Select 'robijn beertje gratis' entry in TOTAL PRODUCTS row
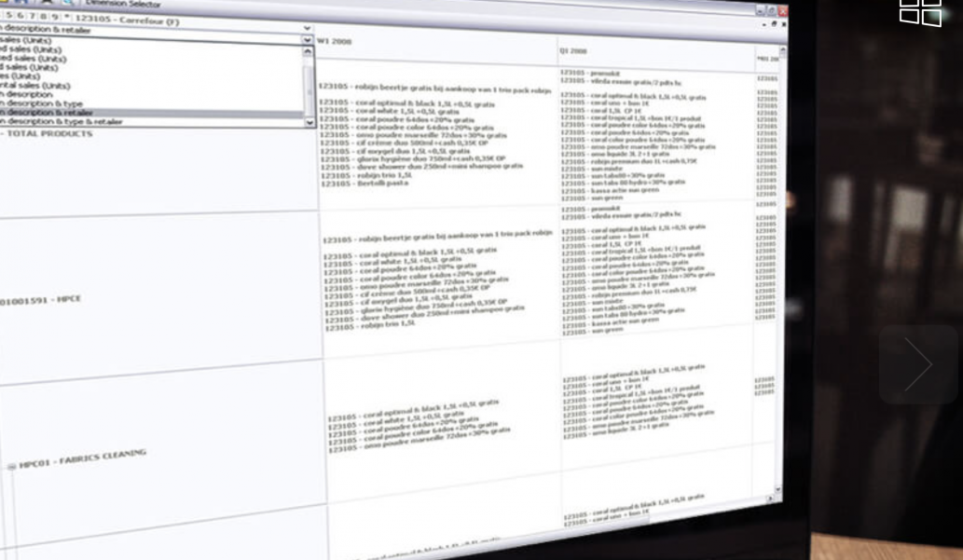The width and height of the screenshot is (963, 560). point(435,89)
